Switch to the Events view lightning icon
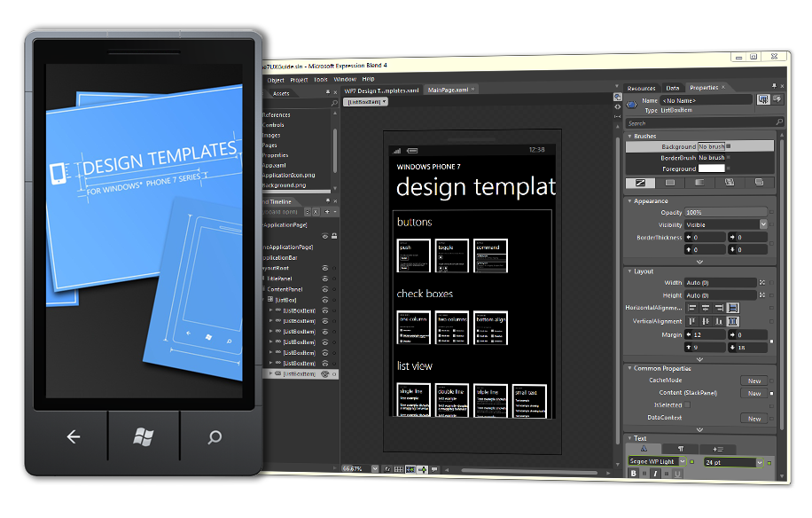812x518 pixels. tap(777, 98)
